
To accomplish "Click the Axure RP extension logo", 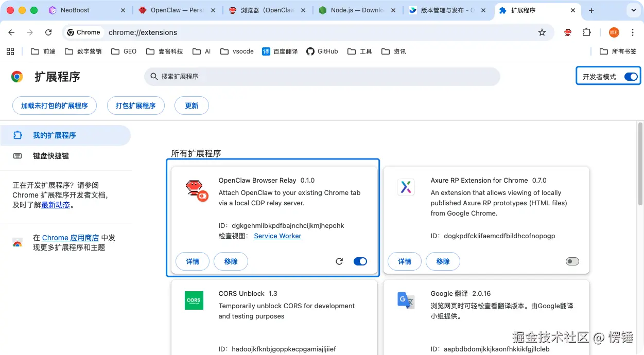I will pos(406,187).
